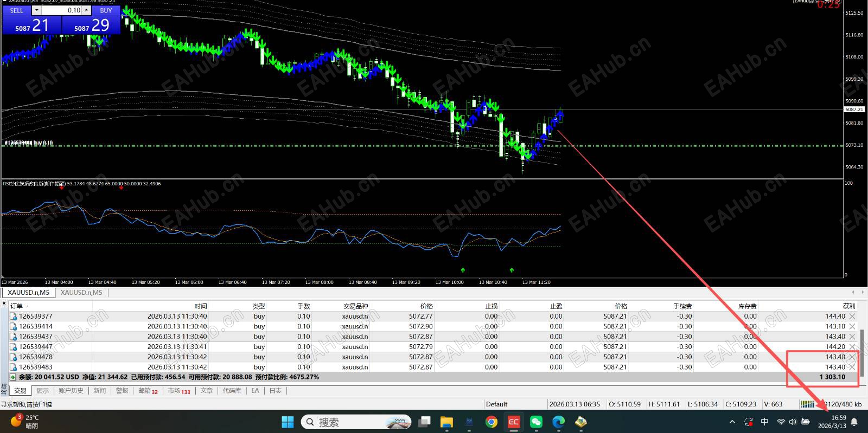Viewport: 868px width, 433px height.
Task: Click the BUY one-click trading button
Action: tap(106, 10)
